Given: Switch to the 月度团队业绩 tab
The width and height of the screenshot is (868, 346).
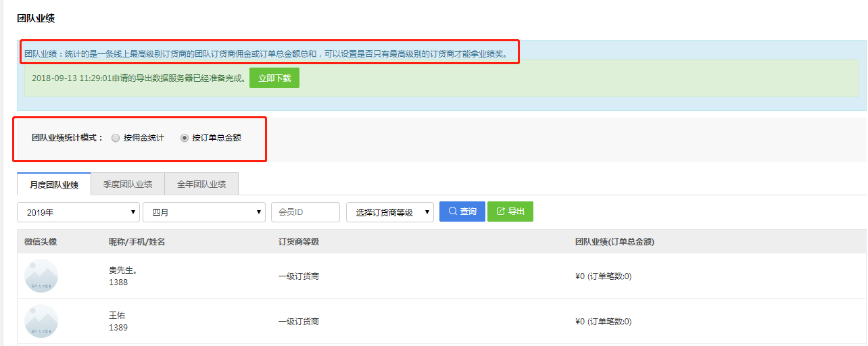Looking at the screenshot, I should pos(54,184).
